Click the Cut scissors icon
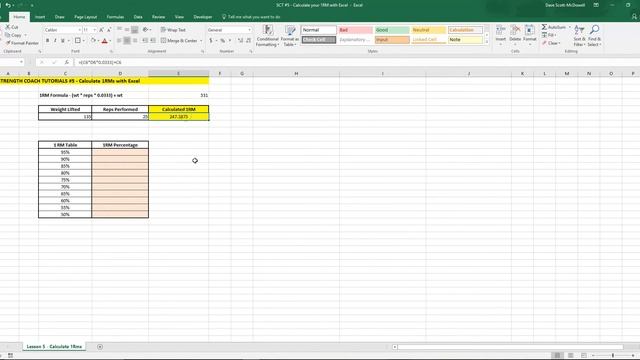The image size is (640, 360). (8, 27)
